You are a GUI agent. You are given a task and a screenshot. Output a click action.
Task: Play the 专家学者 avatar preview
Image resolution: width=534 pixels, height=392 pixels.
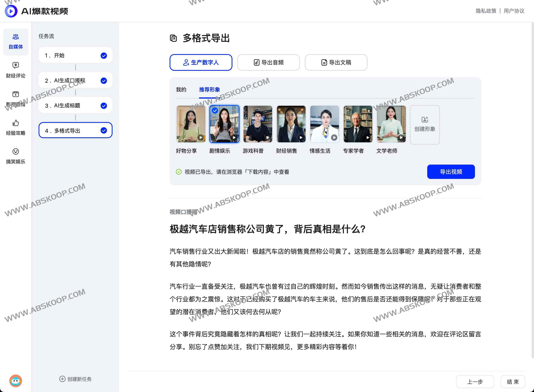click(x=368, y=137)
